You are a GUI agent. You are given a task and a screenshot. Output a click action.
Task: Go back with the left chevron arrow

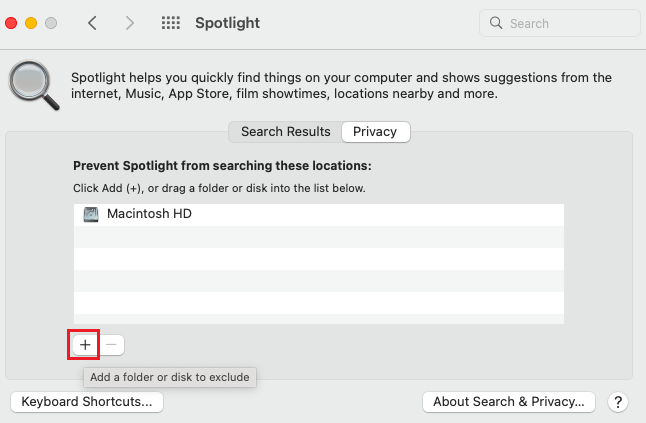pos(92,23)
